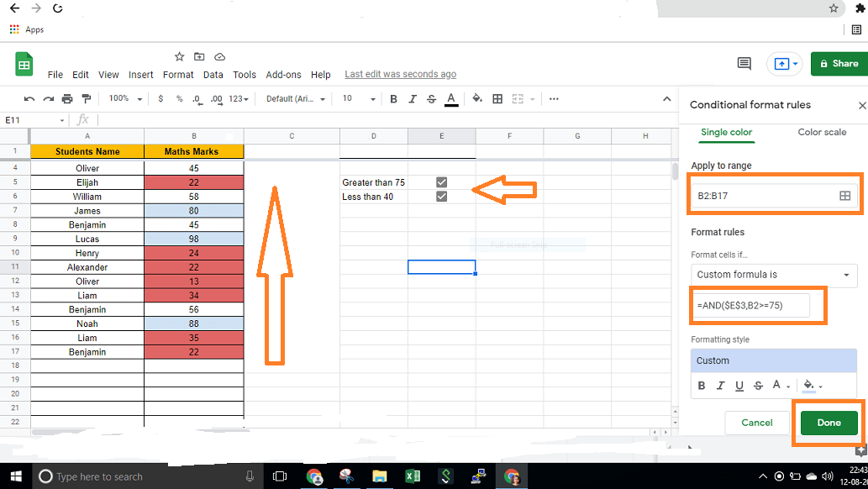Uncheck the 'Less than 40' checkbox in cell E6
This screenshot has width=868, height=489.
[441, 196]
